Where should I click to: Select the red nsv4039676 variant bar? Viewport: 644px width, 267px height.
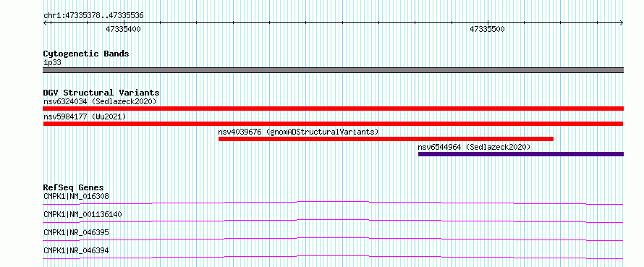tap(386, 139)
